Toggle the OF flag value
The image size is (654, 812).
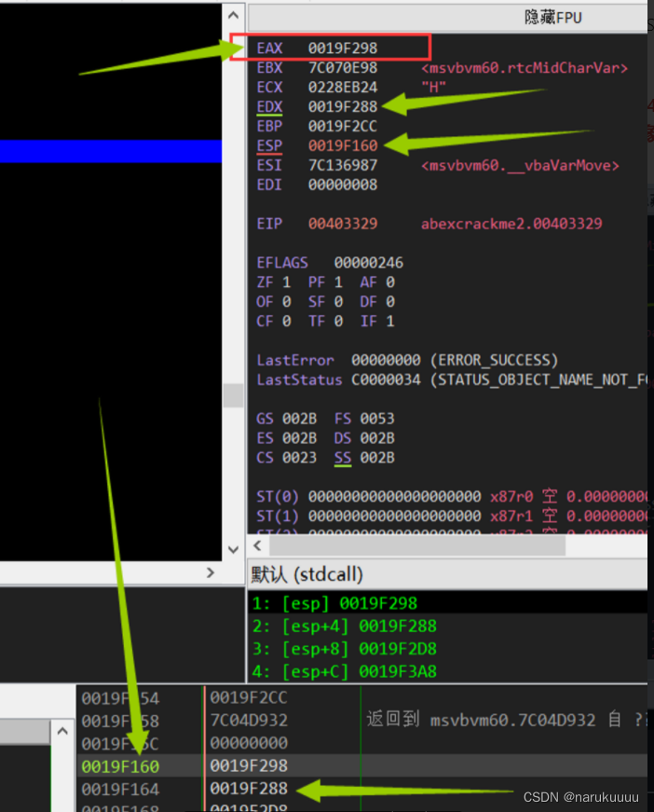tap(286, 302)
